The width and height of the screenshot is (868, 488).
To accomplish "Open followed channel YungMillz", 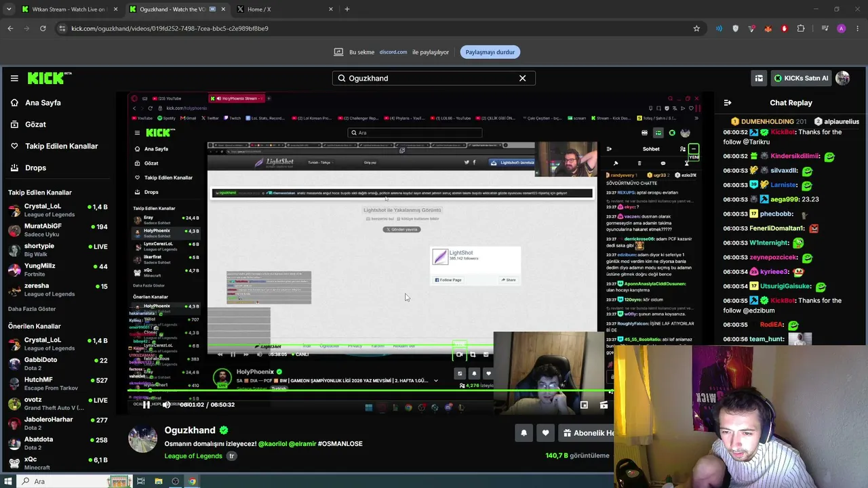I will [58, 270].
